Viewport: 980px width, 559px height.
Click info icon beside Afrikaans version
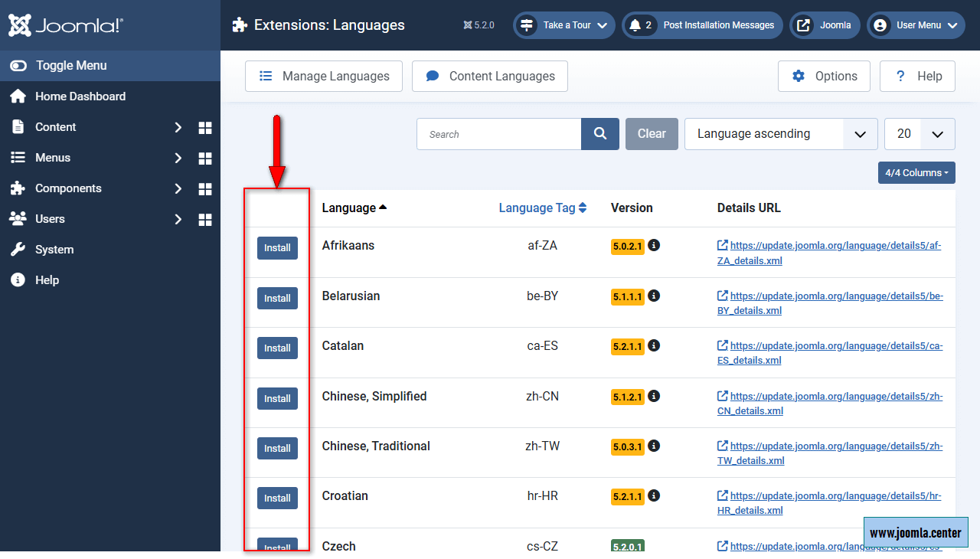coord(654,246)
